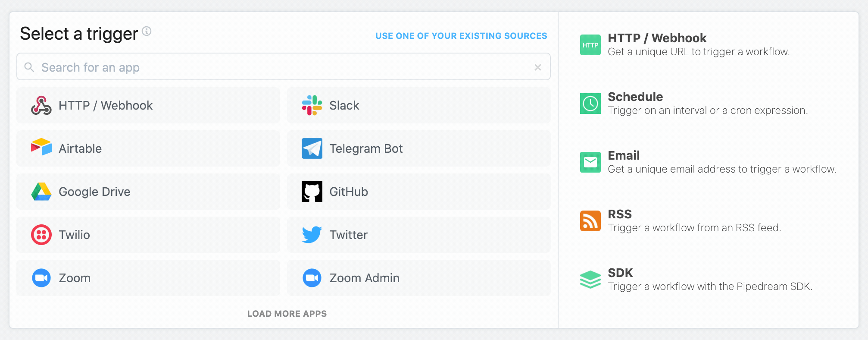868x340 pixels.
Task: Select the Zoom app icon
Action: coord(41,278)
